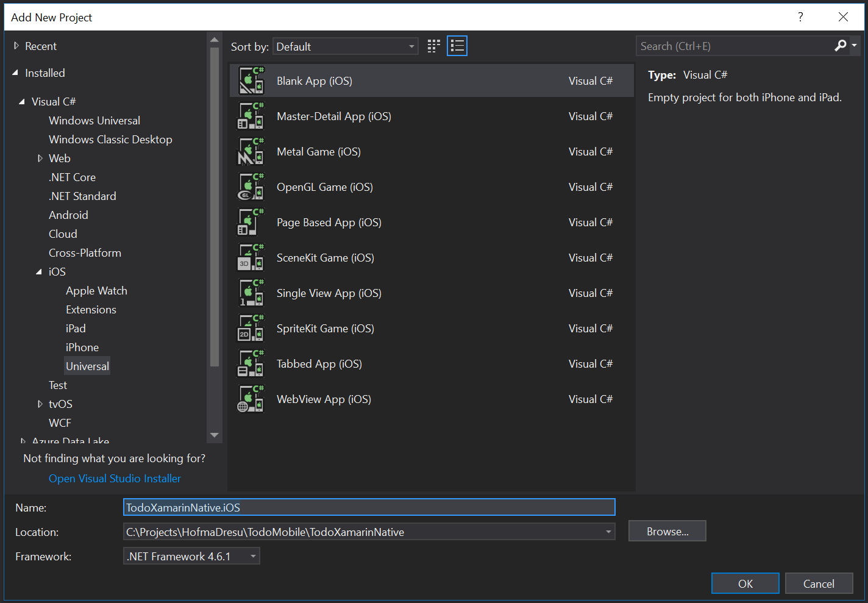The height and width of the screenshot is (603, 868).
Task: Expand the Web node
Action: pyautogui.click(x=40, y=159)
